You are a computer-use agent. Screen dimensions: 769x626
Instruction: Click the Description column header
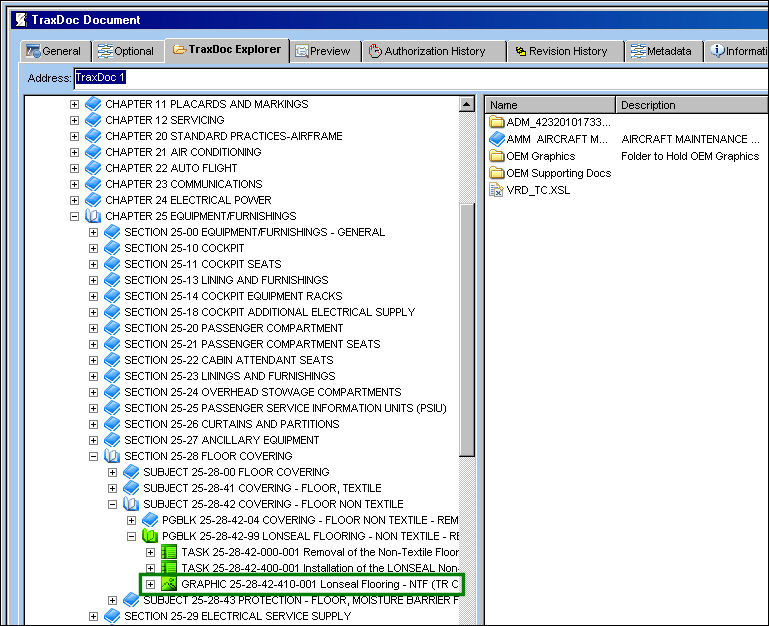pyautogui.click(x=692, y=105)
